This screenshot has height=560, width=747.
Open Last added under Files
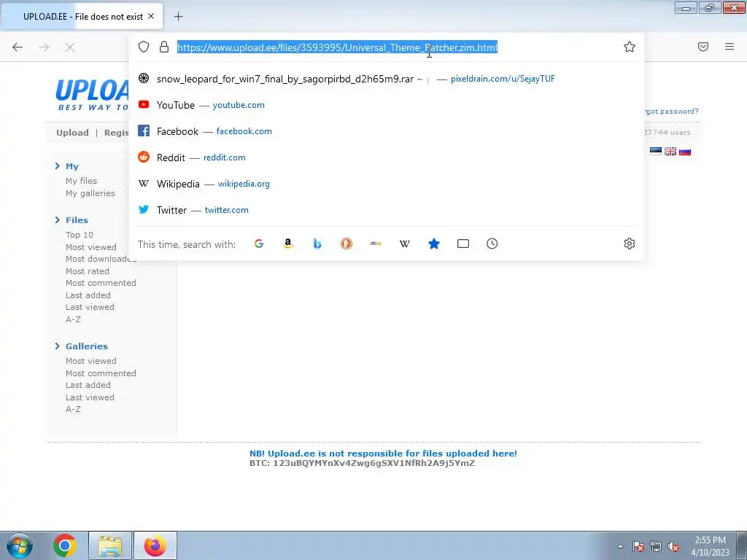(x=88, y=295)
